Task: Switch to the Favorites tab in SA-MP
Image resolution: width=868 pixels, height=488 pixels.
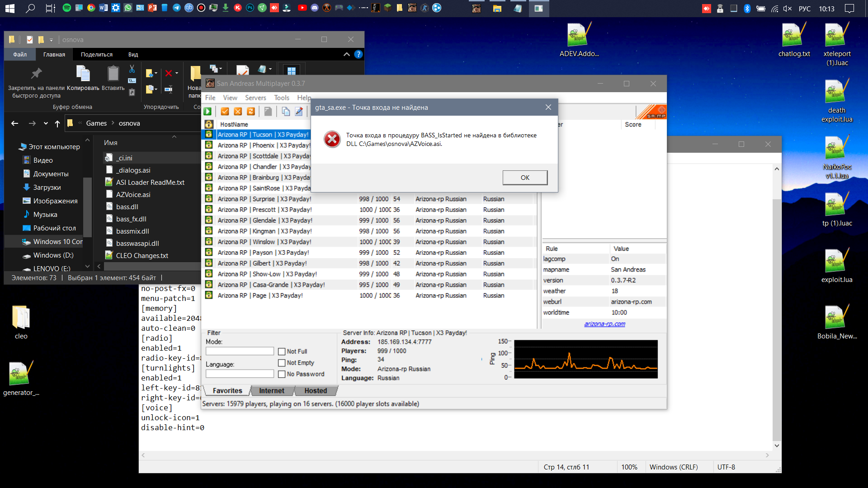Action: point(227,391)
